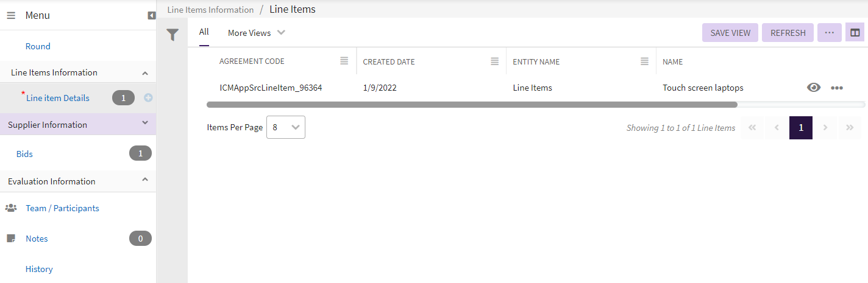The height and width of the screenshot is (283, 868).
Task: Collapse the Evaluation Information section
Action: 145,181
